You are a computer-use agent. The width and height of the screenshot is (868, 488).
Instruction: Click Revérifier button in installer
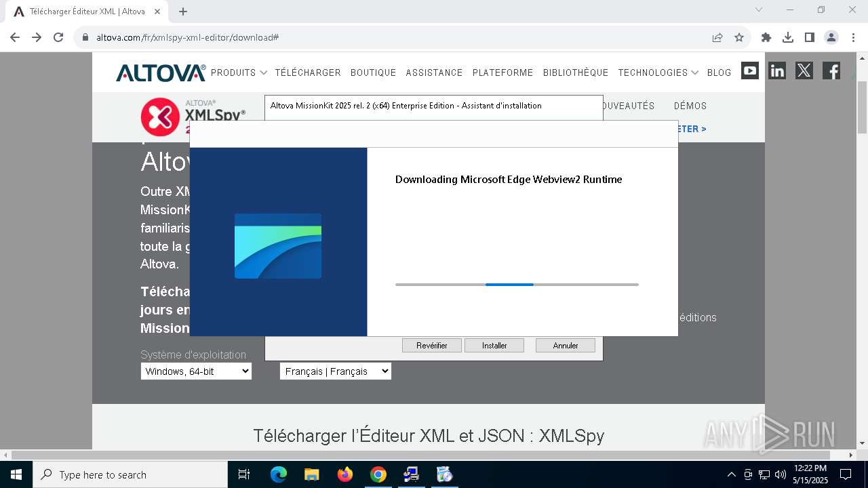click(x=432, y=346)
